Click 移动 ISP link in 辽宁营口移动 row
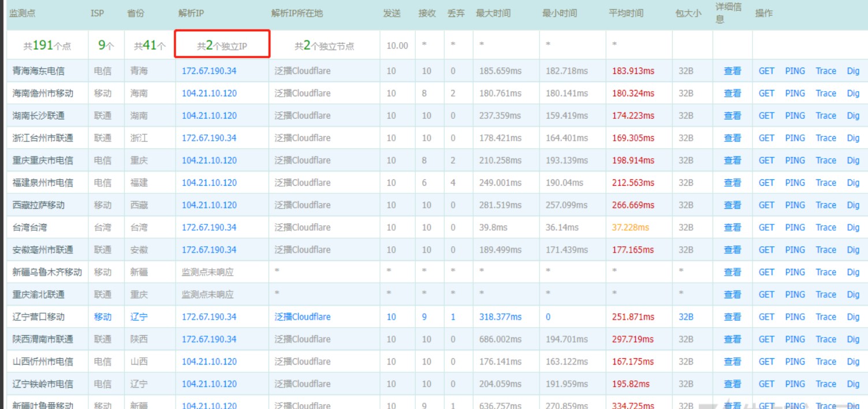Image resolution: width=868 pixels, height=409 pixels. pos(103,317)
